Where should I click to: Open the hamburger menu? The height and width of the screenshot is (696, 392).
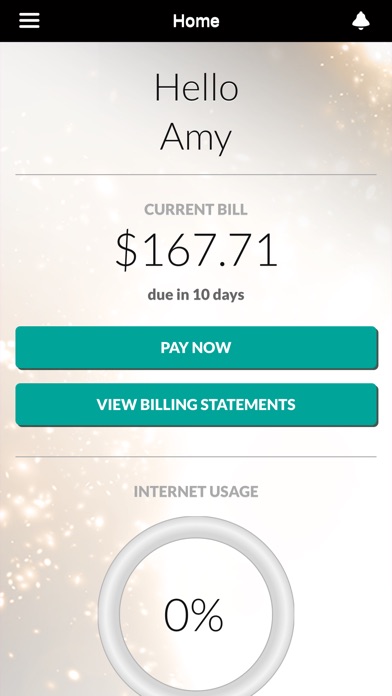pos(29,20)
